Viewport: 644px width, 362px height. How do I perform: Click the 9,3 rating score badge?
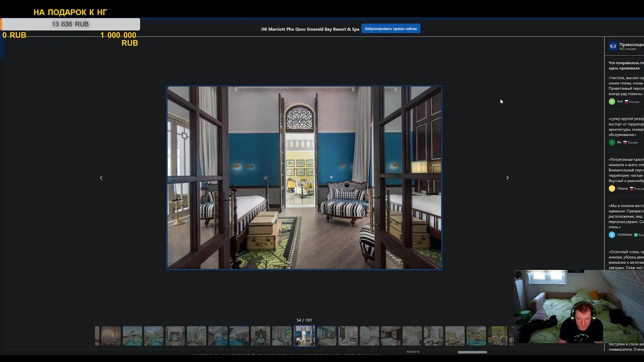(x=613, y=46)
